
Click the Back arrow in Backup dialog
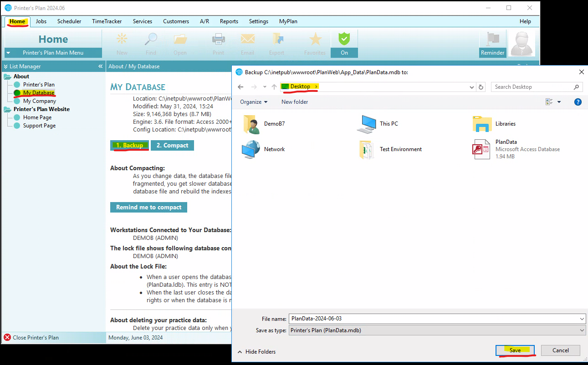240,87
